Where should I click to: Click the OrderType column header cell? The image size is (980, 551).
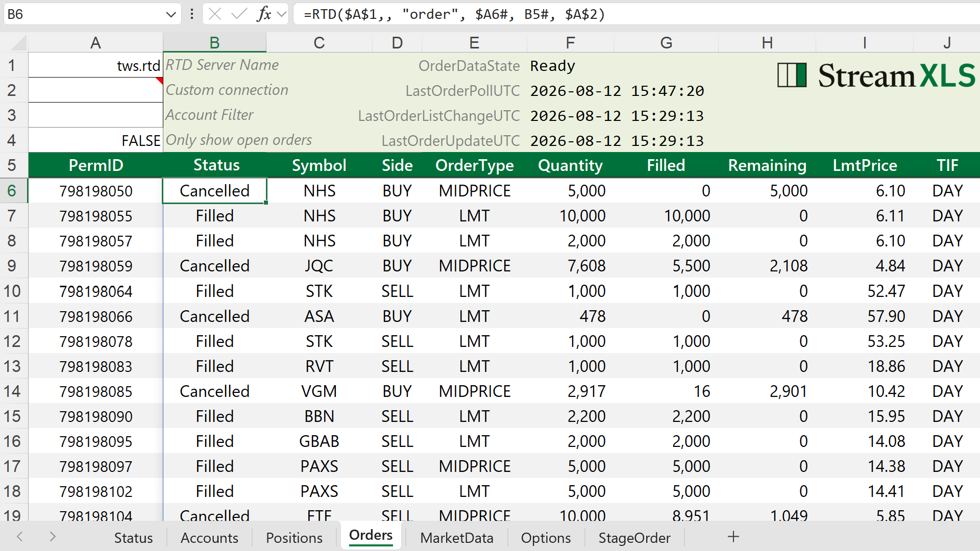(x=474, y=165)
